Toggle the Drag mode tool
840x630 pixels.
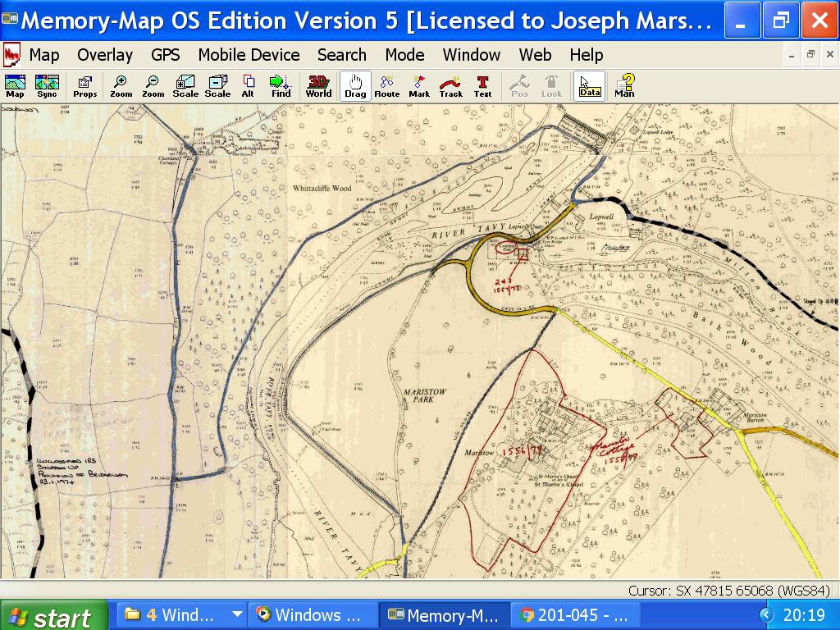coord(355,86)
